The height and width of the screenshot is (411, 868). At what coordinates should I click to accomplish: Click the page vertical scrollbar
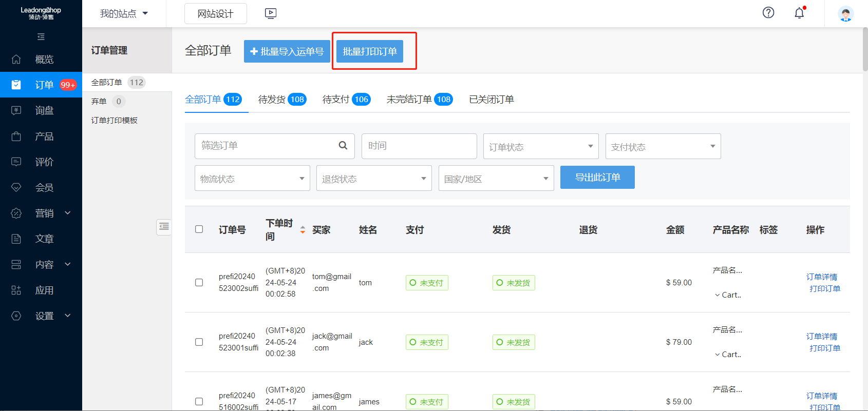click(865, 51)
